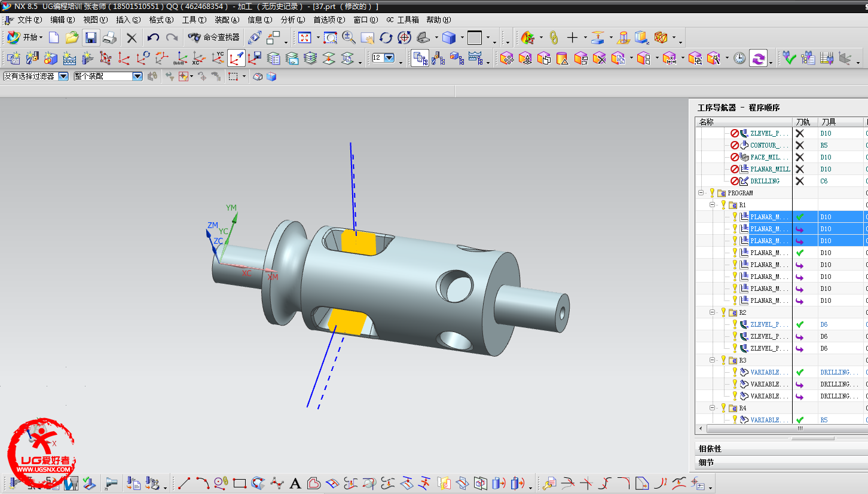Open the Insert (插入) menu
The width and height of the screenshot is (868, 494).
129,20
